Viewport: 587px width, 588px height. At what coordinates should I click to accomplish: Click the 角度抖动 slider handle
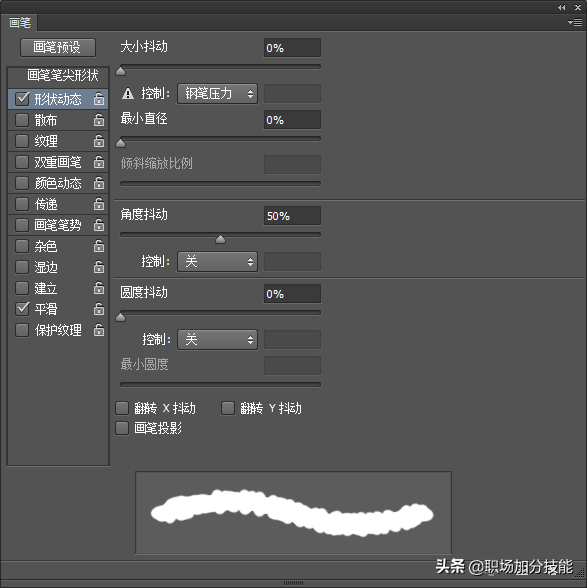point(220,239)
